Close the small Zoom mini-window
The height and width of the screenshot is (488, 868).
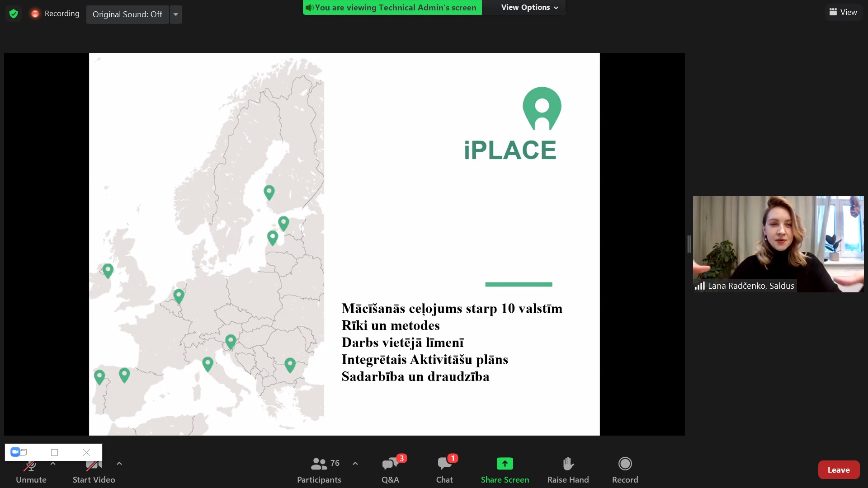point(87,452)
